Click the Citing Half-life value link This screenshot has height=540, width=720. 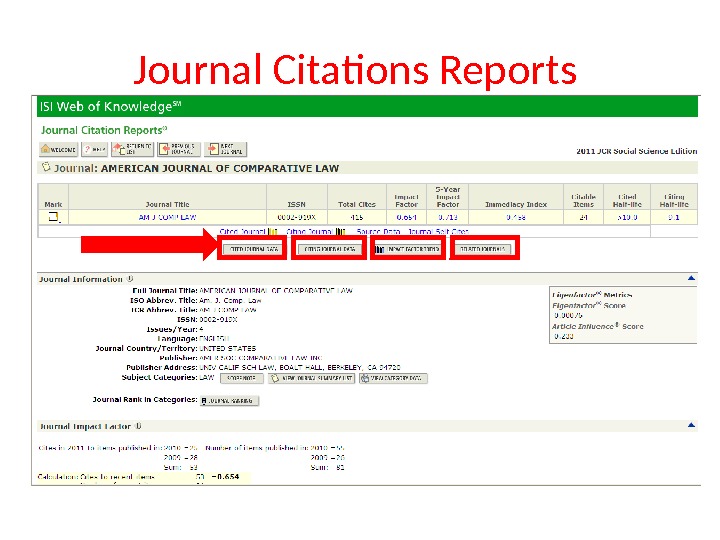(674, 217)
